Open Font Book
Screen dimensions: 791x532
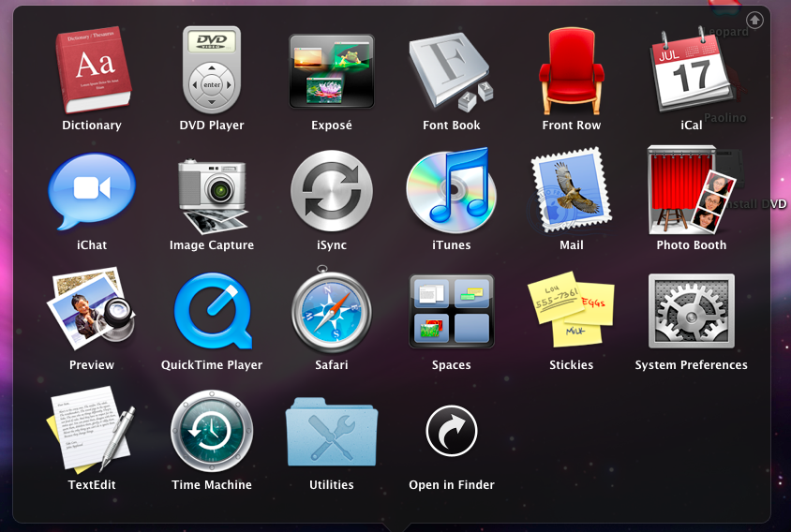pos(451,71)
